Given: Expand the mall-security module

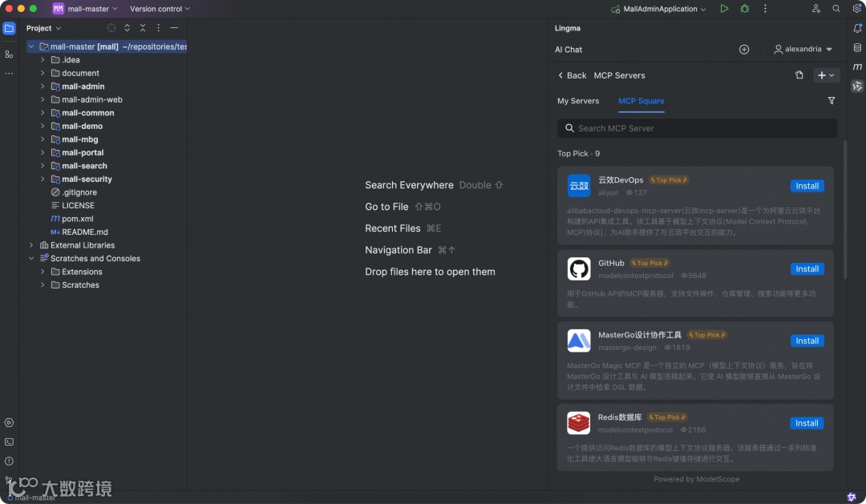Looking at the screenshot, I should [x=42, y=179].
